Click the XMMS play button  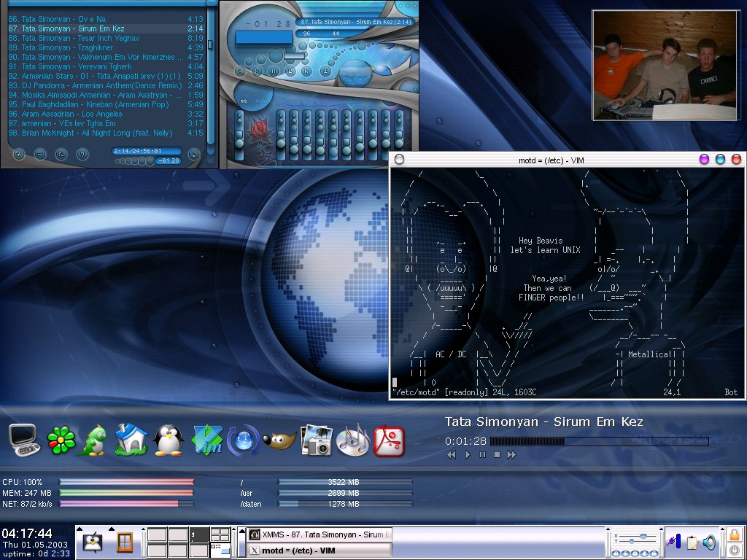click(256, 71)
